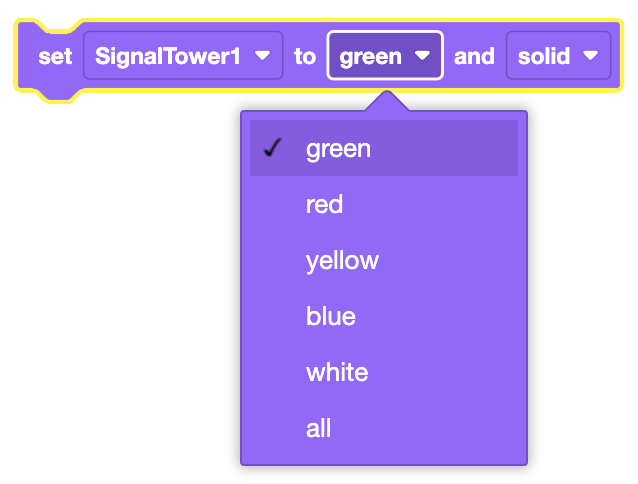Click the arrow in the green field
The image size is (638, 484).
pyautogui.click(x=423, y=56)
